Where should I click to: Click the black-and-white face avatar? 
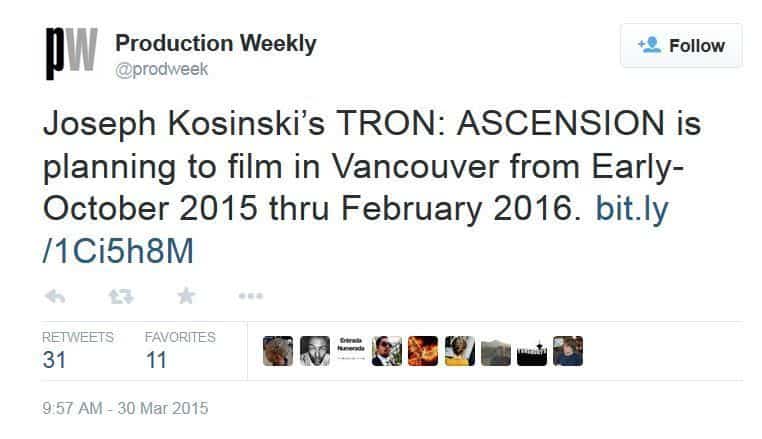tap(314, 351)
